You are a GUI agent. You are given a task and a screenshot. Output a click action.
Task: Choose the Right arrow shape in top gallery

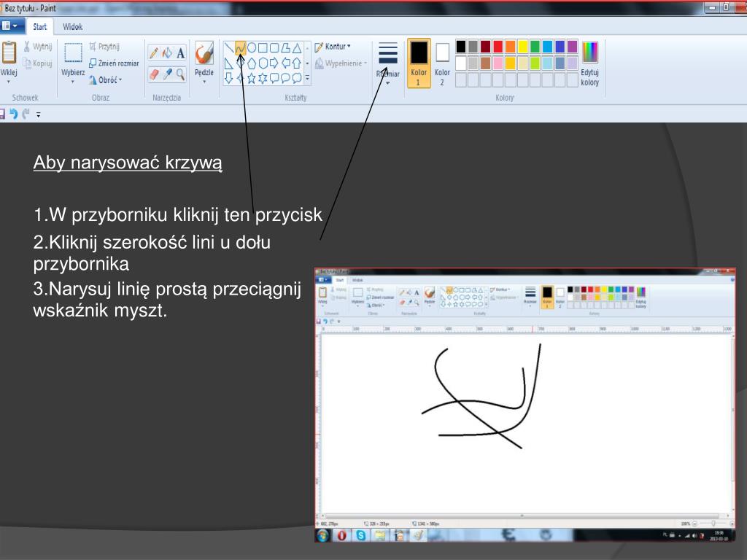274,63
